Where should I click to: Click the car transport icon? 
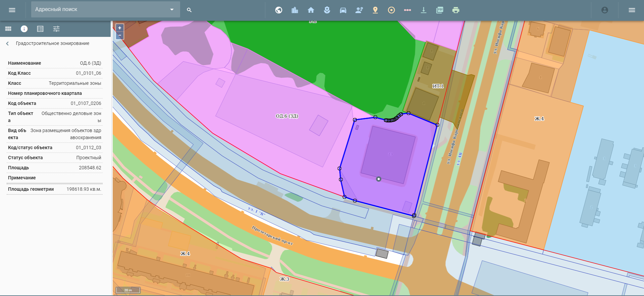[343, 10]
